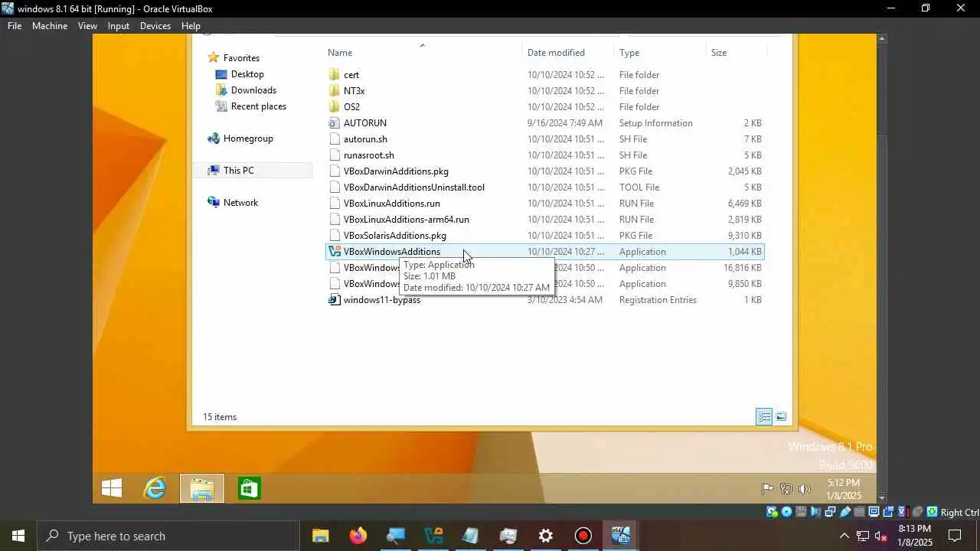Screen dimensions: 980x551
Task: Sort by the Name column header
Action: (340, 53)
